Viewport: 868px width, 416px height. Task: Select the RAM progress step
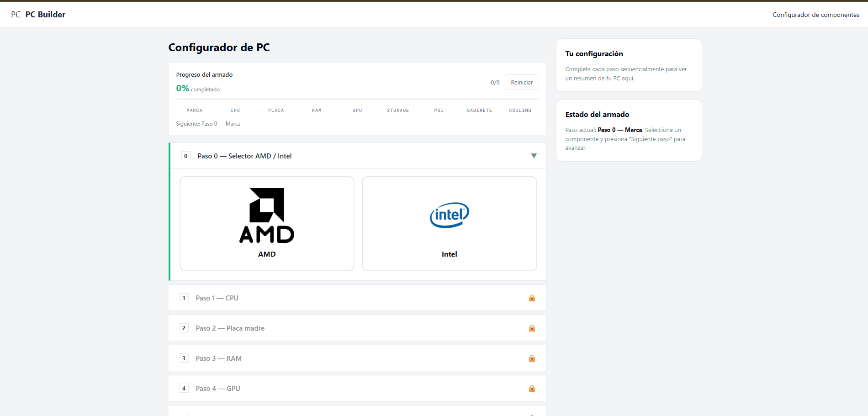pos(317,111)
